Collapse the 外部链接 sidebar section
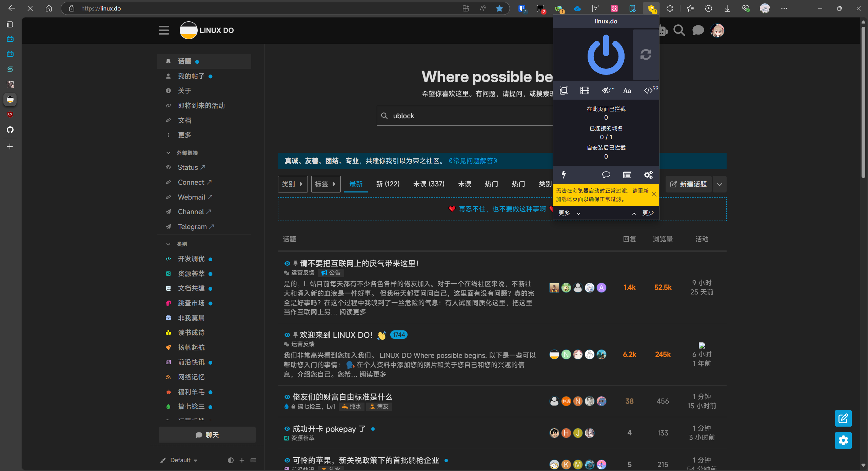868x471 pixels. tap(182, 153)
